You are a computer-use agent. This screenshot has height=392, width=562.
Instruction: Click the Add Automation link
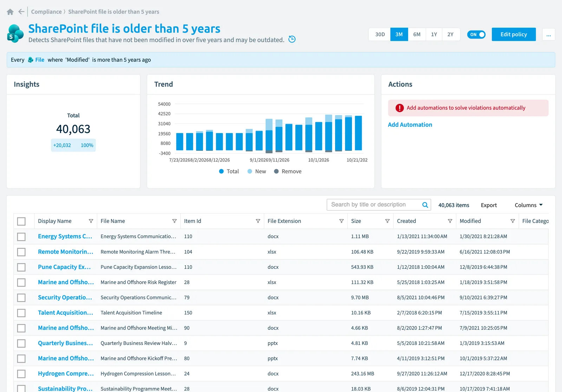pyautogui.click(x=410, y=125)
